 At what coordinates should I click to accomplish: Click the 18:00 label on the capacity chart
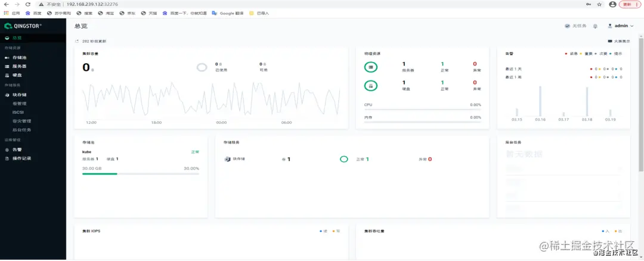[x=156, y=123]
